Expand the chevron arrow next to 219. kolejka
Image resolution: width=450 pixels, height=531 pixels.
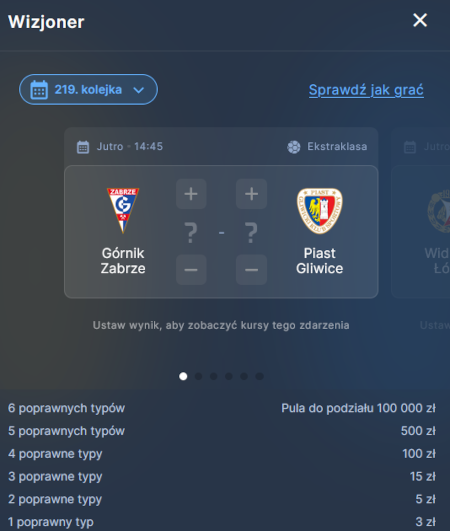[x=138, y=90]
